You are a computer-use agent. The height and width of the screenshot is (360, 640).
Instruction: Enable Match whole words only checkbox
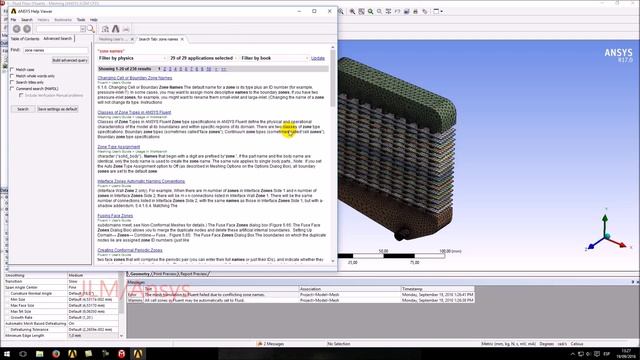point(12,76)
